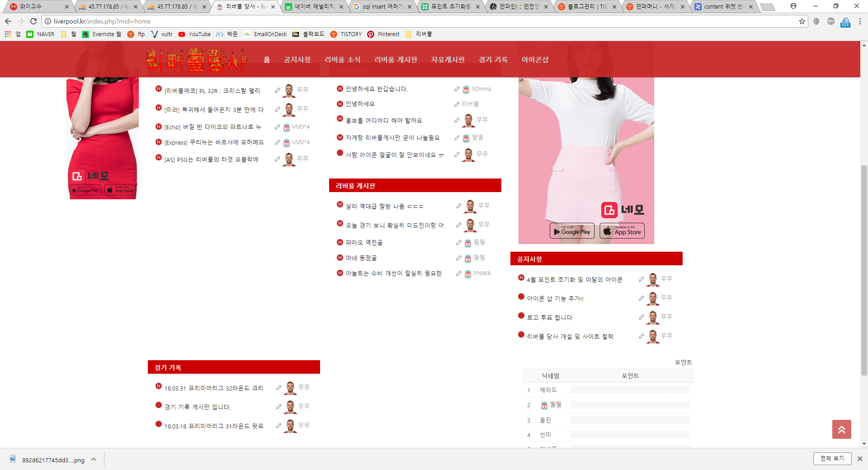Click the browser reload page icon
Viewport: 868px width, 470px height.
tap(33, 21)
